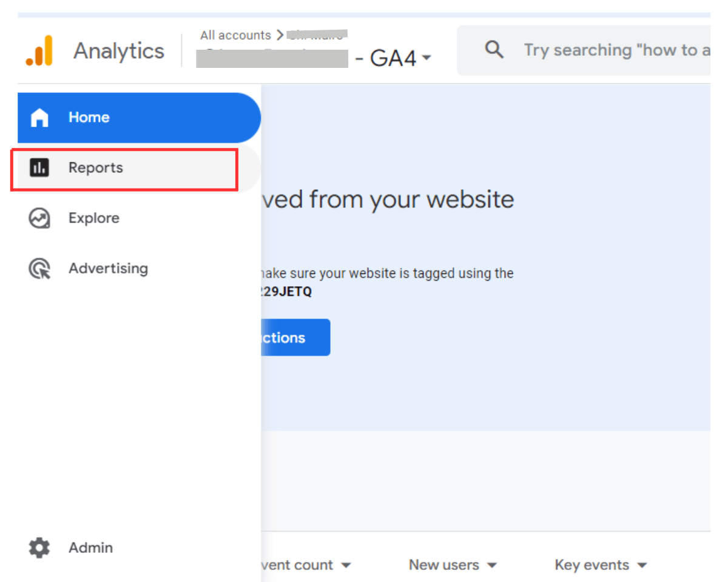Open the Advertising section
Screen dimensions: 728x582
click(x=108, y=269)
